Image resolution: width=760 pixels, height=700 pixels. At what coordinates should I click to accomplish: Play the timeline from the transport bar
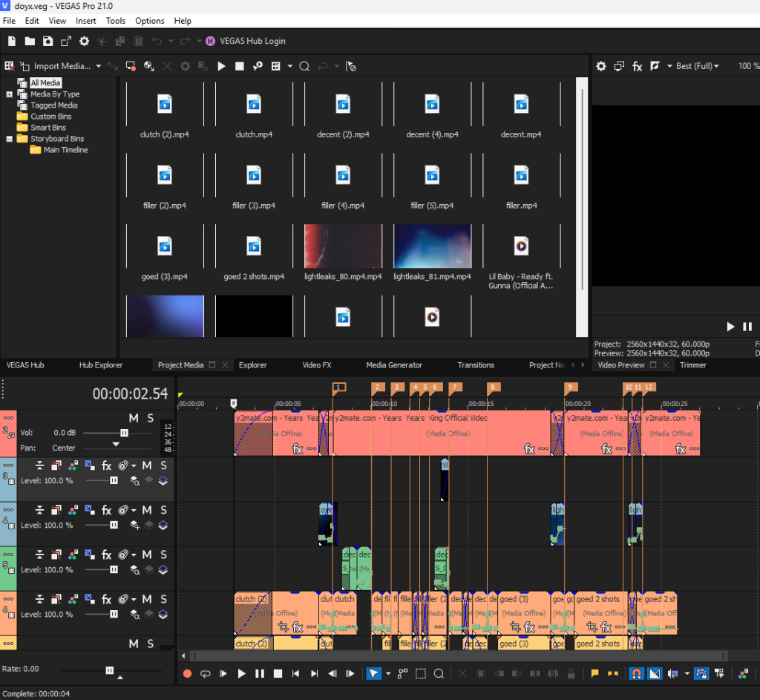tap(241, 673)
